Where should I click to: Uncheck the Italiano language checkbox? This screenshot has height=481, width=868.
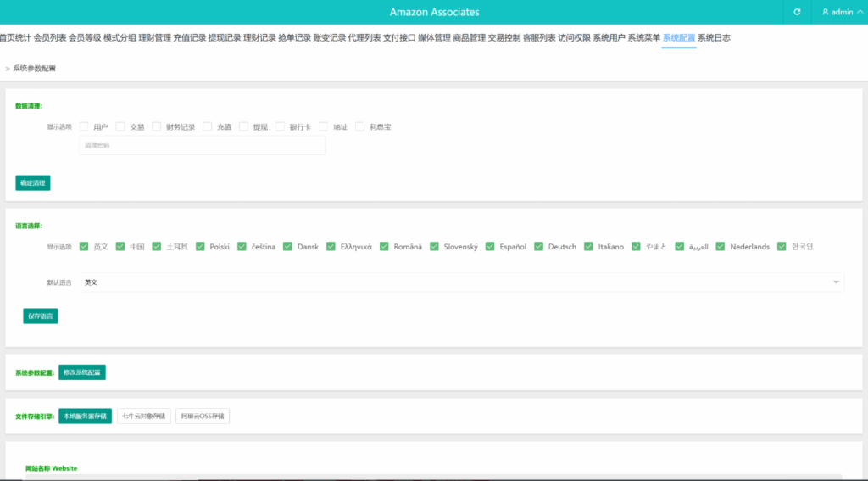(x=588, y=246)
